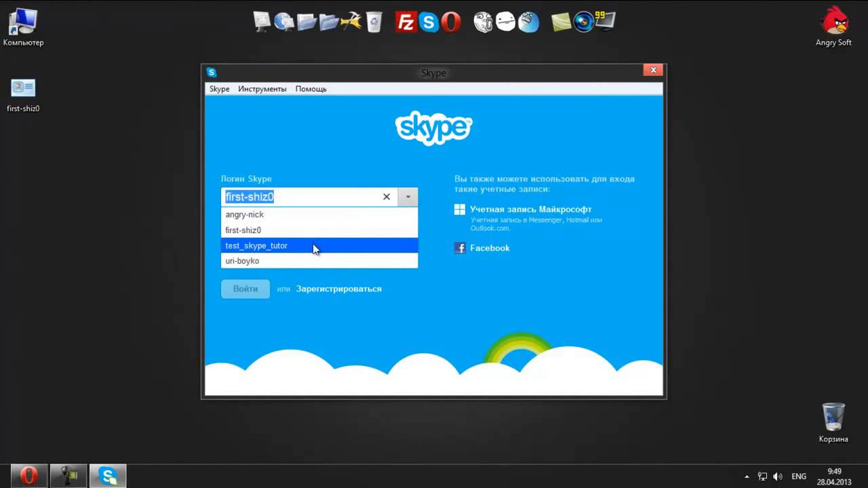Click the Facebook logo icon
The height and width of the screenshot is (488, 868).
pyautogui.click(x=460, y=248)
